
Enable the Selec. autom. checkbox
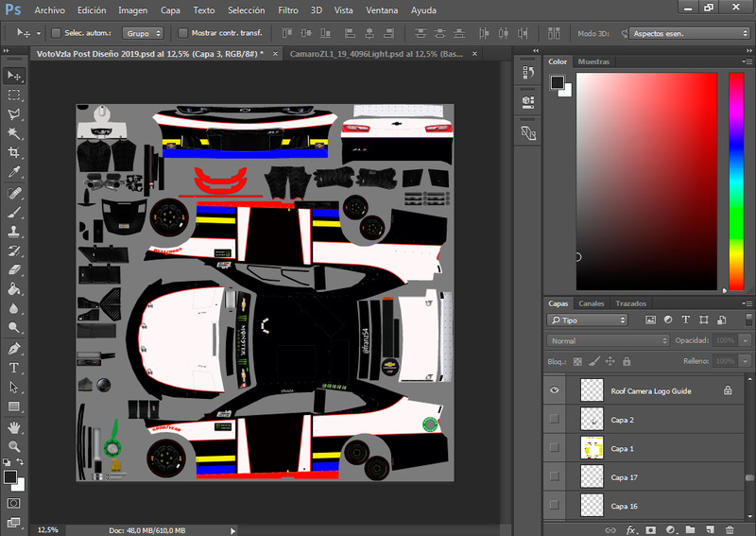(57, 33)
